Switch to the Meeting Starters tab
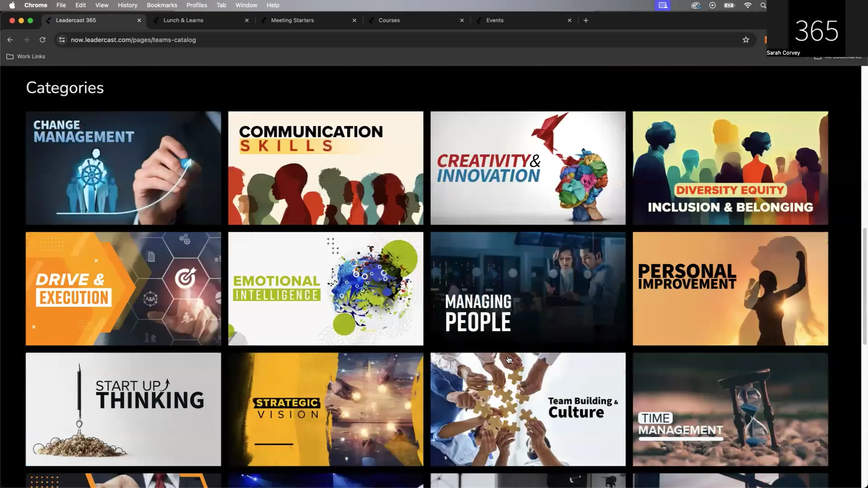 tap(309, 20)
